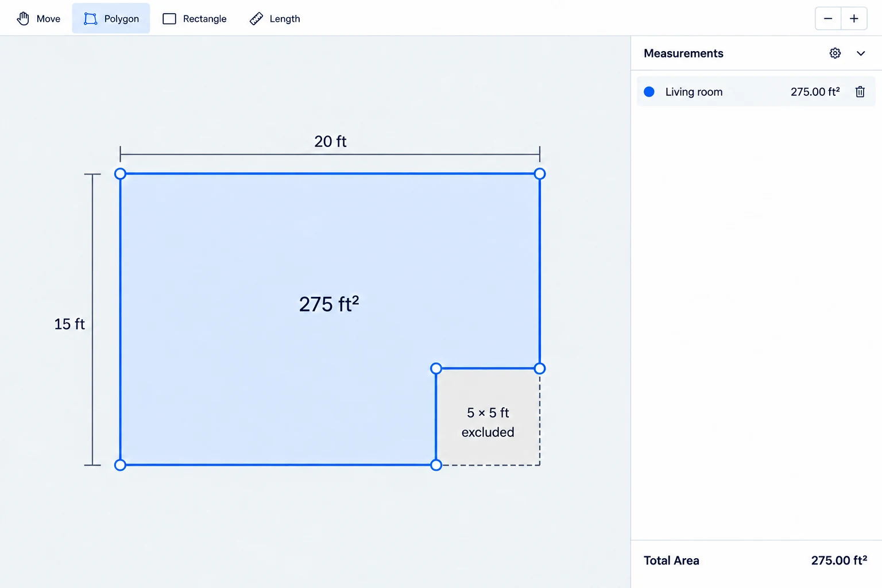The height and width of the screenshot is (588, 882).
Task: Click the 275.00 ft² Living room value
Action: point(815,92)
